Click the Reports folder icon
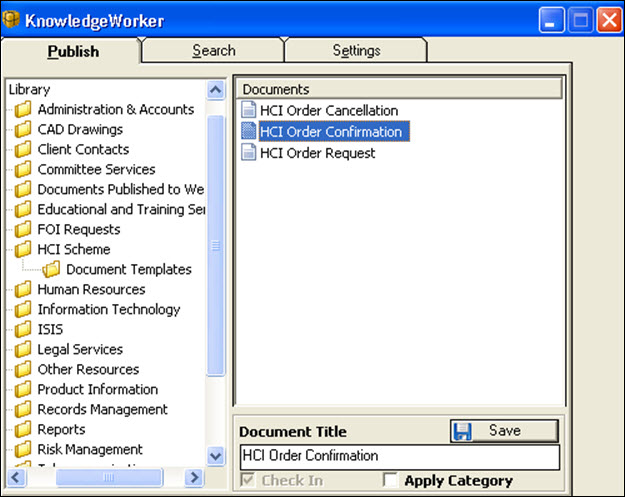This screenshot has width=625, height=497. 23,429
